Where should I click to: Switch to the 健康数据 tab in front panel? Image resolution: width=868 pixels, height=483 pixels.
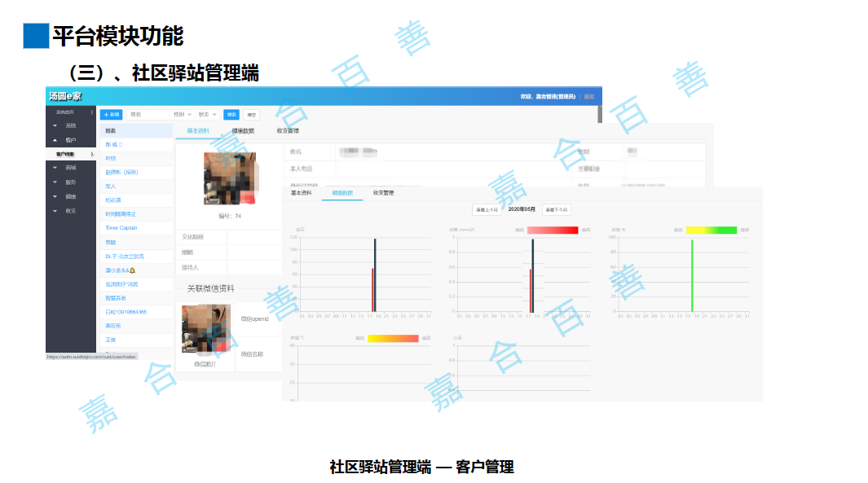point(337,193)
